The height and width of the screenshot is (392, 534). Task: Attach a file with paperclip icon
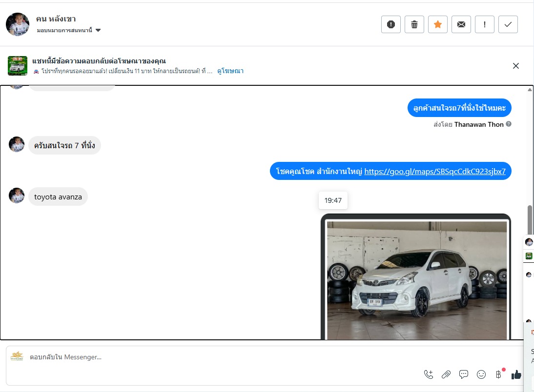tap(446, 374)
